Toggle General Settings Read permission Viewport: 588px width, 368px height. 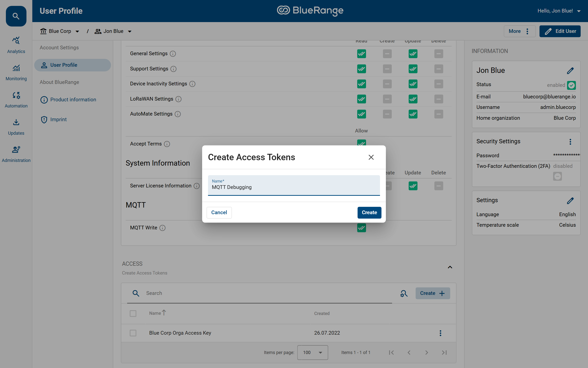[x=362, y=54]
